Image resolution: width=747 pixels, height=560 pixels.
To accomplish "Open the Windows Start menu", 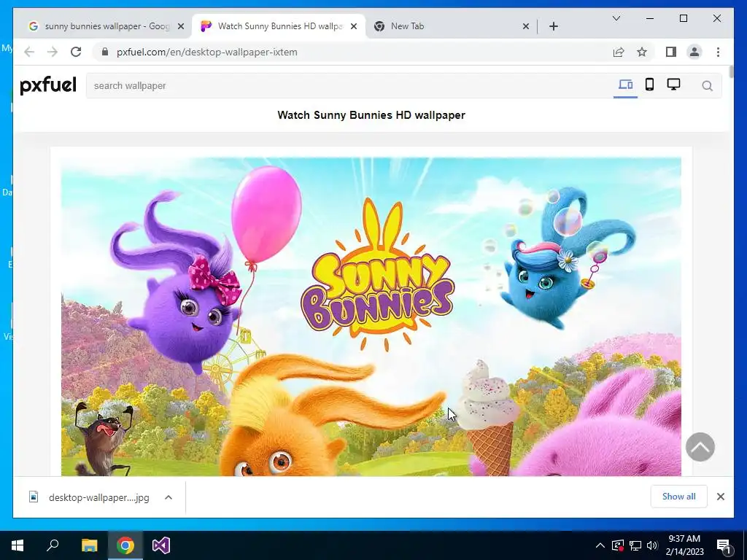I will click(x=18, y=545).
